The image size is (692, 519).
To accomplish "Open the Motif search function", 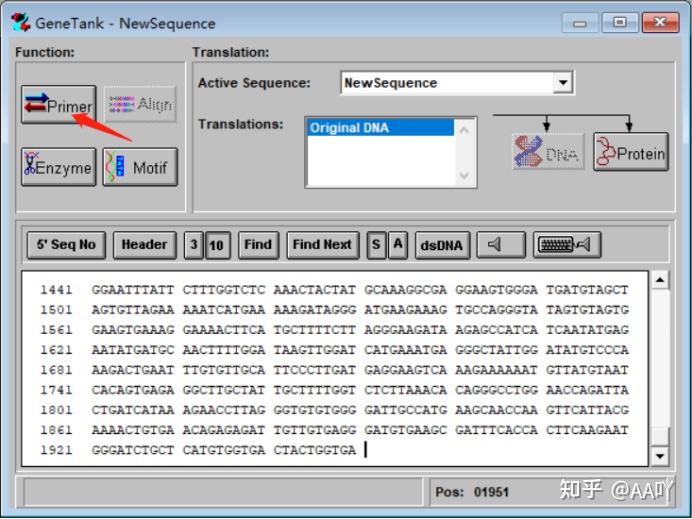I will [x=140, y=167].
